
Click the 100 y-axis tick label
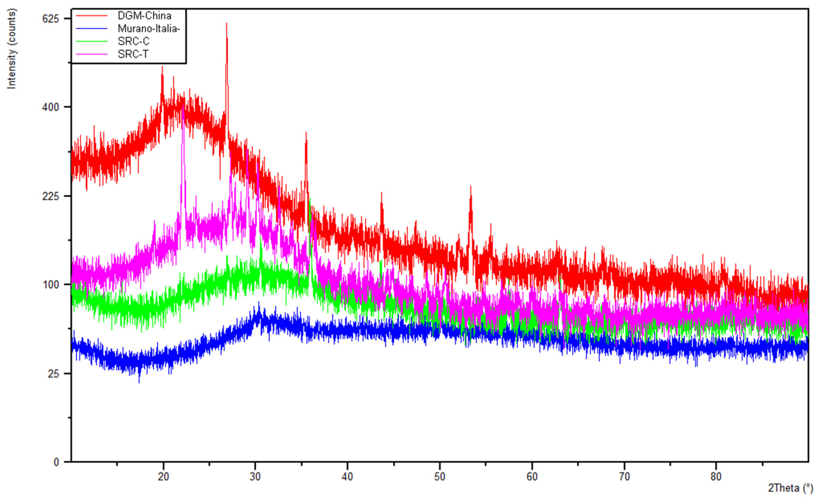pyautogui.click(x=51, y=285)
